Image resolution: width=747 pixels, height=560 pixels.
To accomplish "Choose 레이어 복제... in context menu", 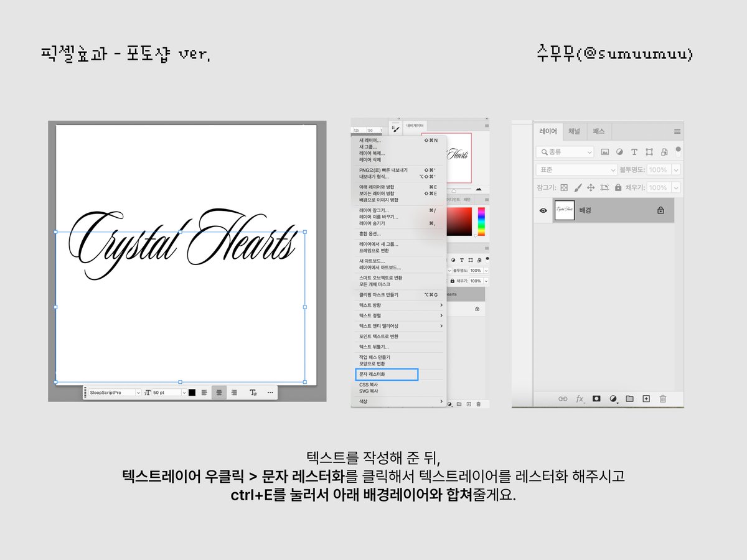I will [x=400, y=153].
